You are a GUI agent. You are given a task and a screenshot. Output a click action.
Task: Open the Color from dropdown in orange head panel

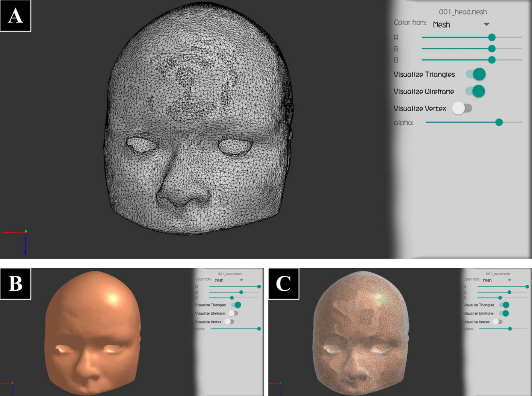click(x=229, y=280)
